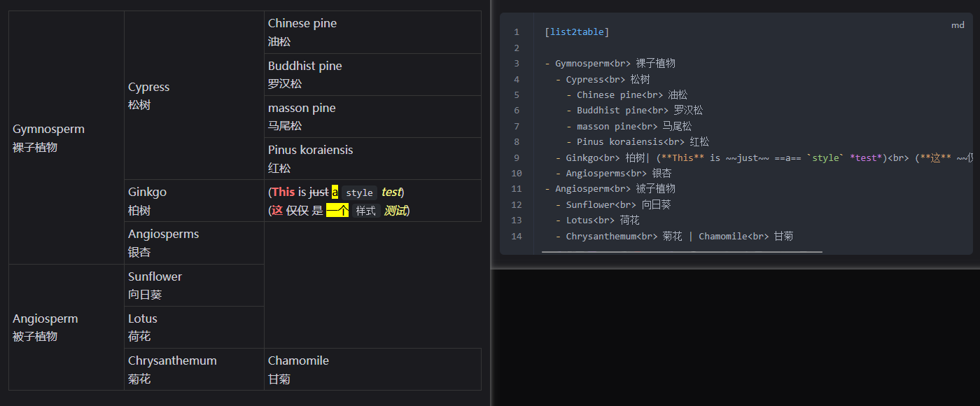Viewport: 980px width, 406px height.
Task: Click the Pinus koraiensis table cell
Action: point(372,158)
